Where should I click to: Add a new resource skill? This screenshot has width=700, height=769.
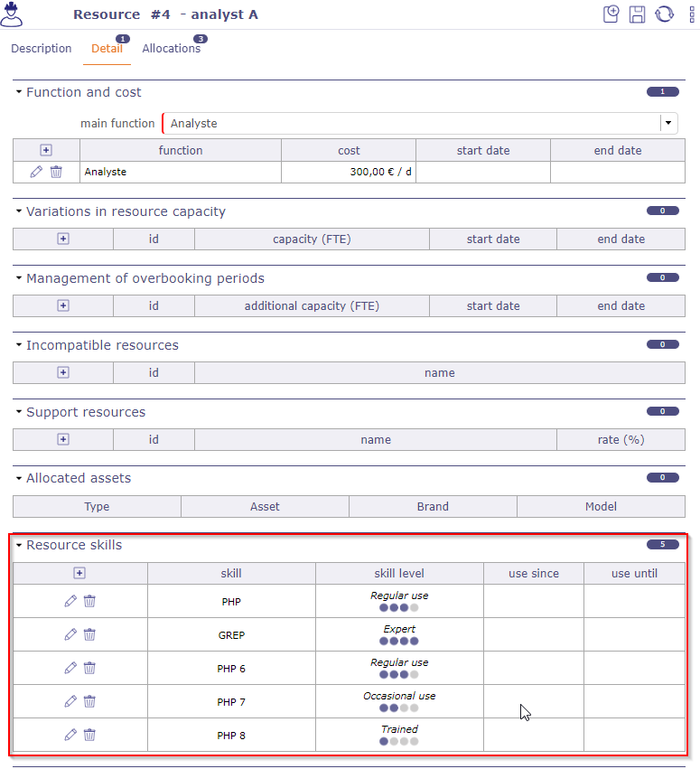[79, 573]
